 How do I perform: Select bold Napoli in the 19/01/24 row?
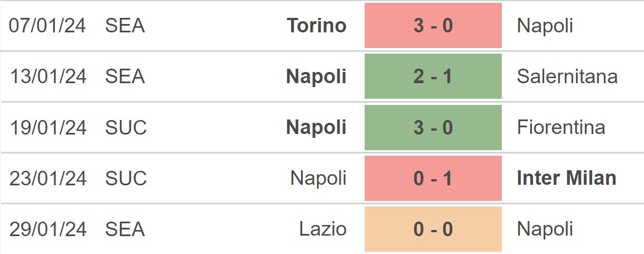(316, 127)
